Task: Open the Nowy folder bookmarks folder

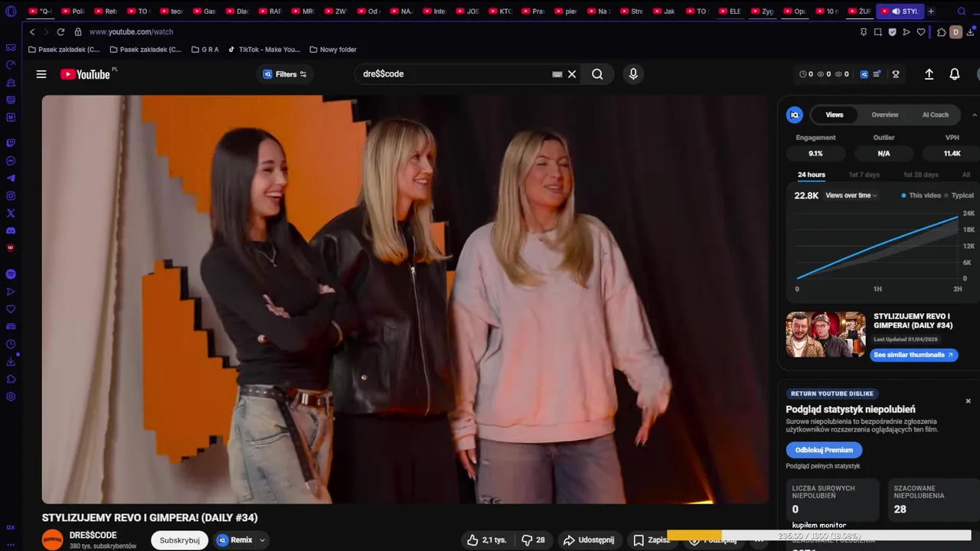Action: [x=333, y=50]
